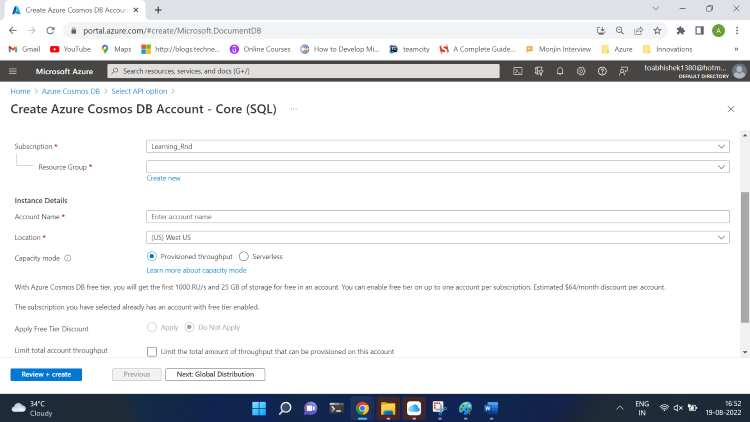Go back in the browser
Image resolution: width=750 pixels, height=422 pixels.
point(13,31)
